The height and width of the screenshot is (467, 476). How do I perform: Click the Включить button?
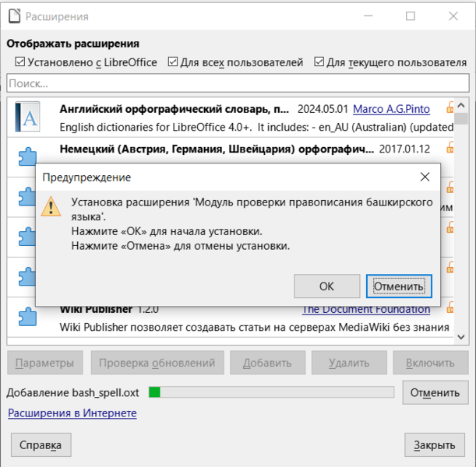point(431,363)
